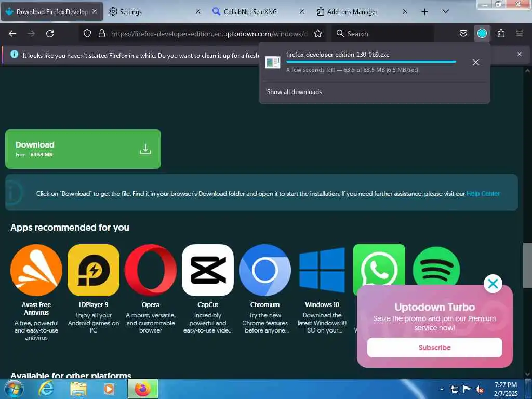Click the download arrow icon in green button
Screen dimensions: 532x399
[x=145, y=149]
